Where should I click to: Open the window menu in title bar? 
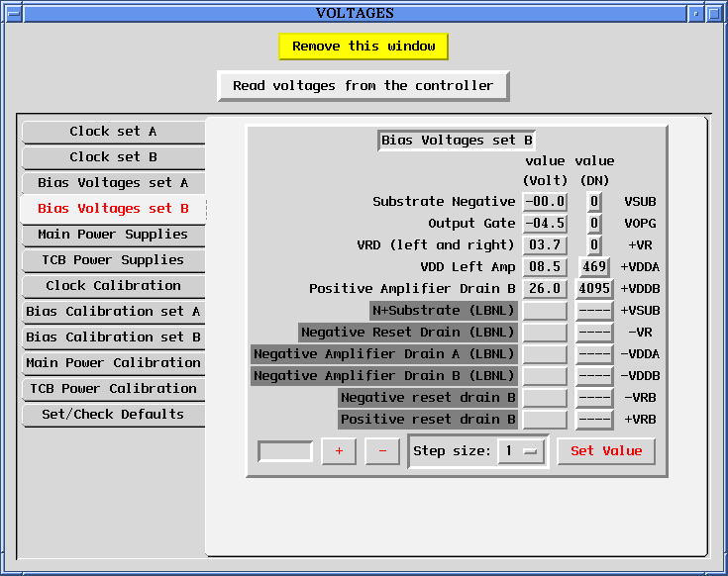(x=14, y=14)
